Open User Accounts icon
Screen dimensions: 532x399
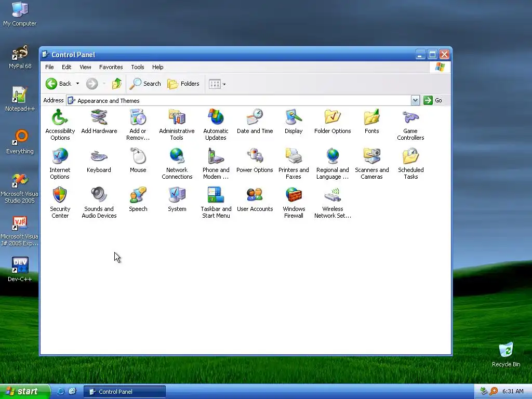[255, 199]
